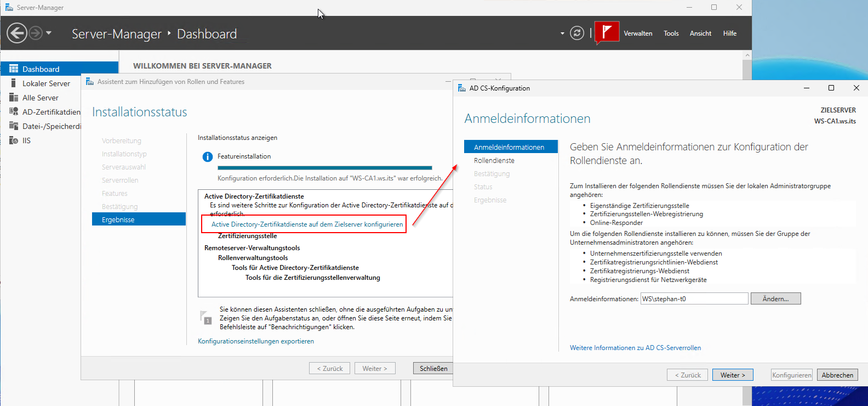
Task: Click Schließen in the Assistent window
Action: pos(433,369)
